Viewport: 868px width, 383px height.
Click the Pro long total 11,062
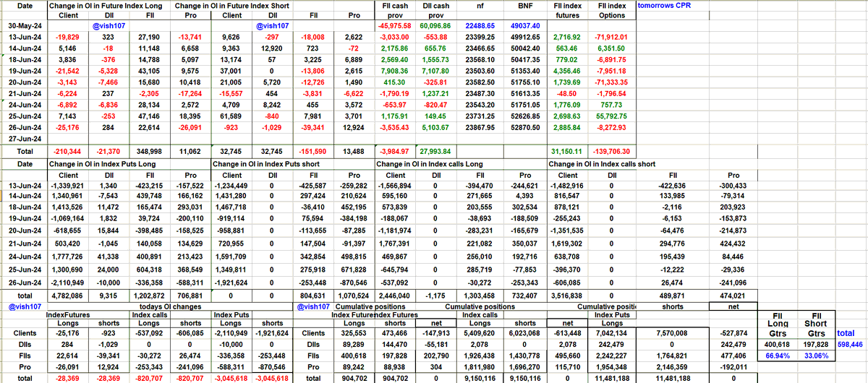click(x=192, y=152)
